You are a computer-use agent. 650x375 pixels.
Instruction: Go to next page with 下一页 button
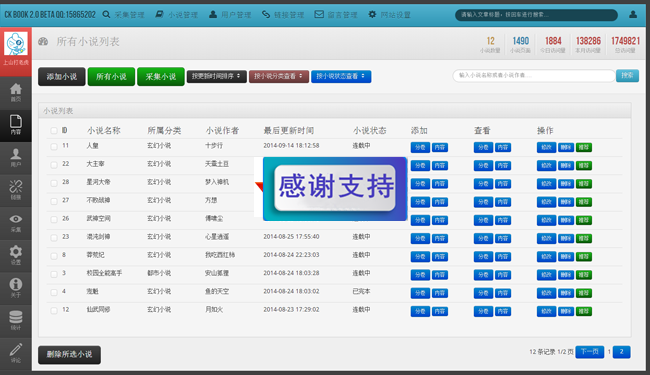(589, 352)
